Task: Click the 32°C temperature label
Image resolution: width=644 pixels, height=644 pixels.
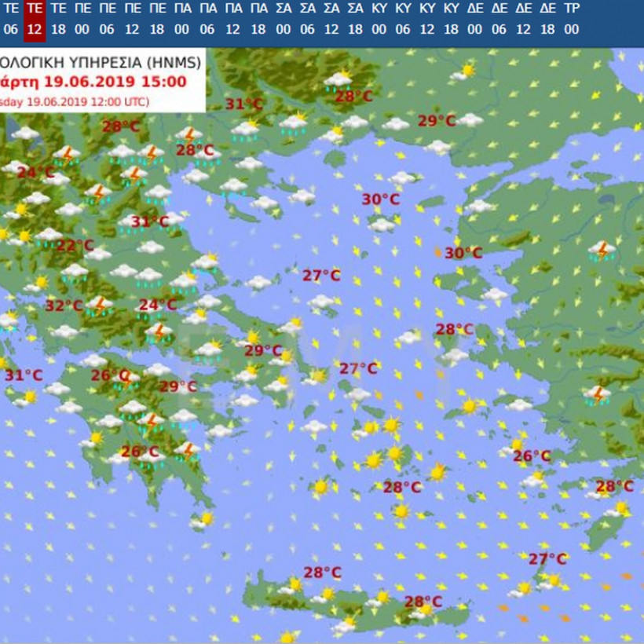Action: 64,306
